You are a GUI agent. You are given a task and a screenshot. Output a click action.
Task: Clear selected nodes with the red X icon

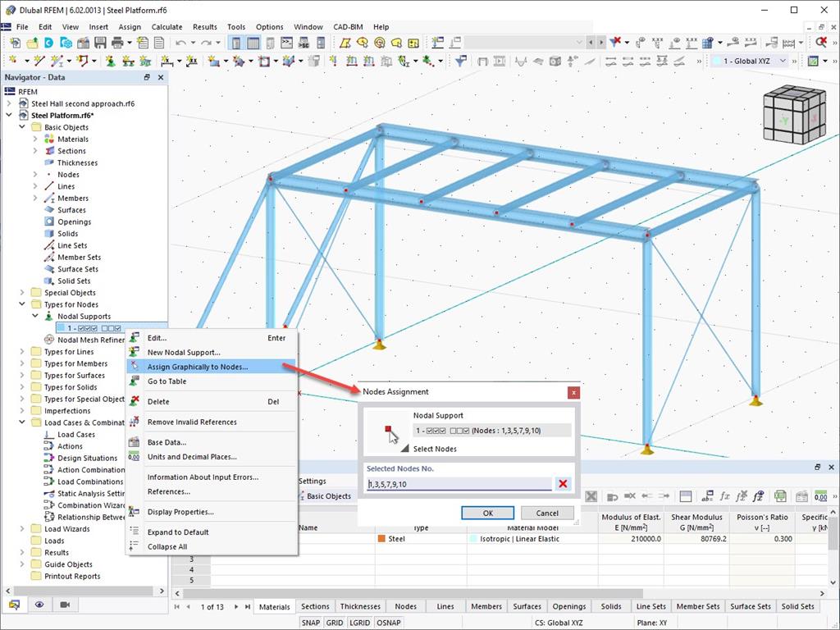(x=563, y=484)
